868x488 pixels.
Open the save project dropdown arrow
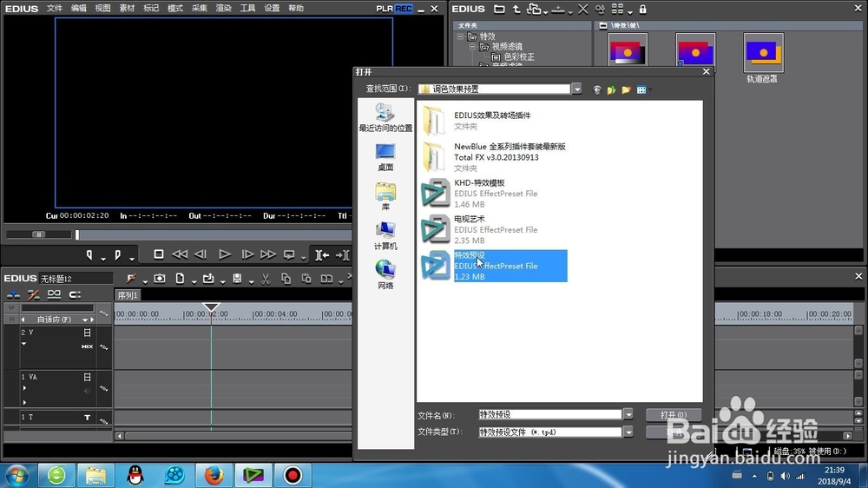[x=251, y=282]
